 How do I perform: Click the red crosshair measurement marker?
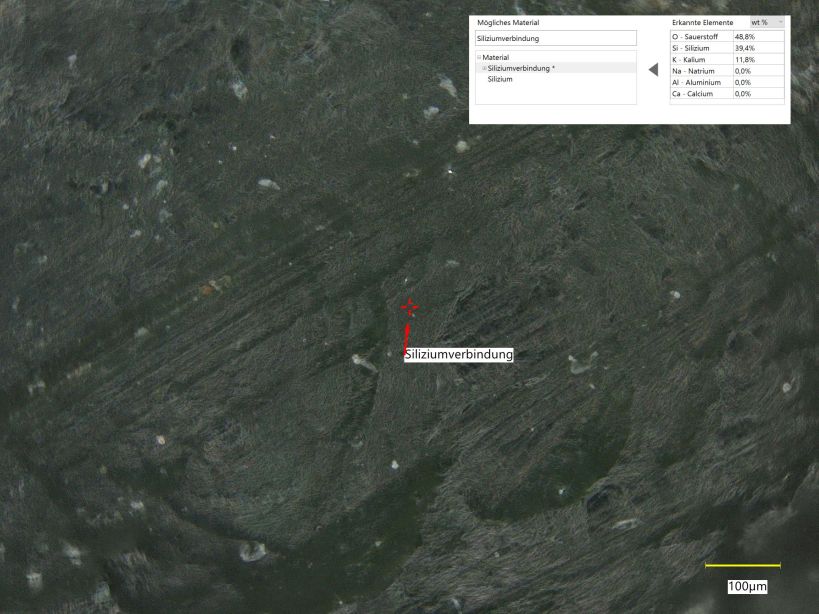point(409,308)
